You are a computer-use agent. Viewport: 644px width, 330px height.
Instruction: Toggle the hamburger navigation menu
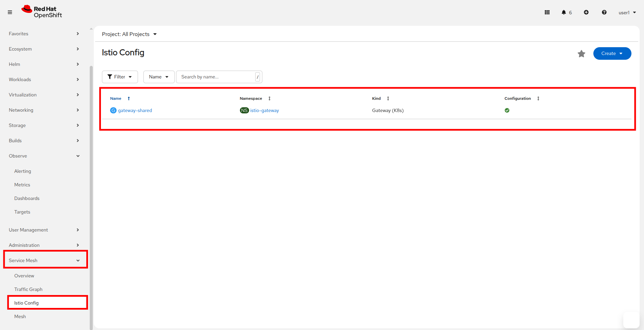tap(10, 12)
